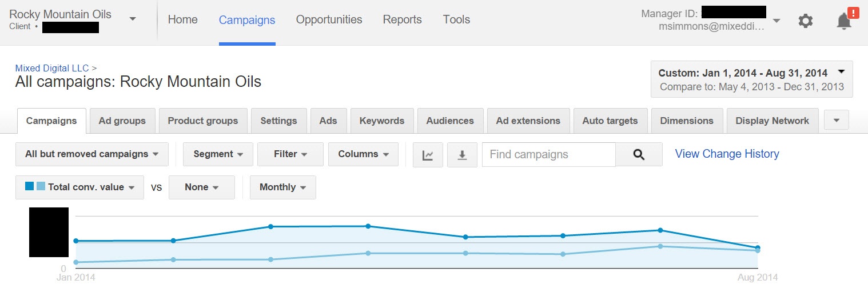The image size is (868, 288).
Task: Switch to the Dimensions tab
Action: pyautogui.click(x=687, y=121)
